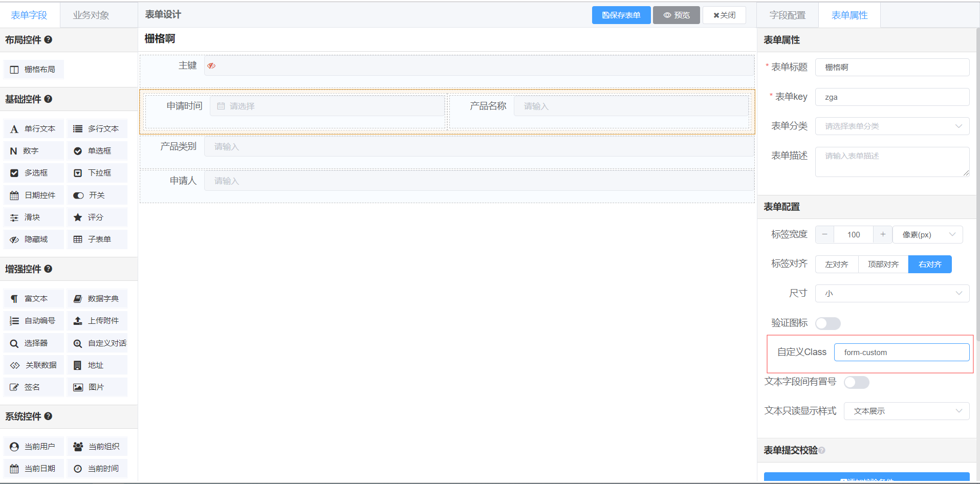Select the 栅格布局 grid layout control
Image resolution: width=980 pixels, height=484 pixels.
click(x=33, y=70)
